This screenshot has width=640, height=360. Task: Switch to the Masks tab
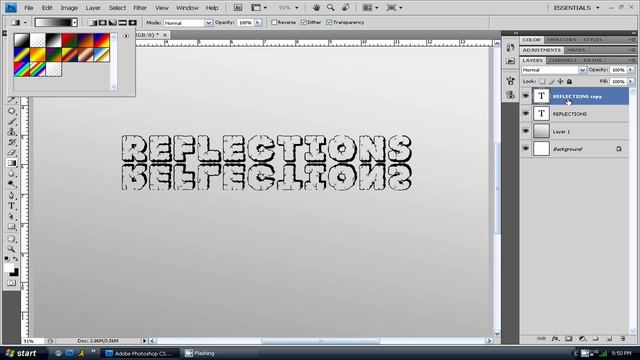pyautogui.click(x=576, y=50)
